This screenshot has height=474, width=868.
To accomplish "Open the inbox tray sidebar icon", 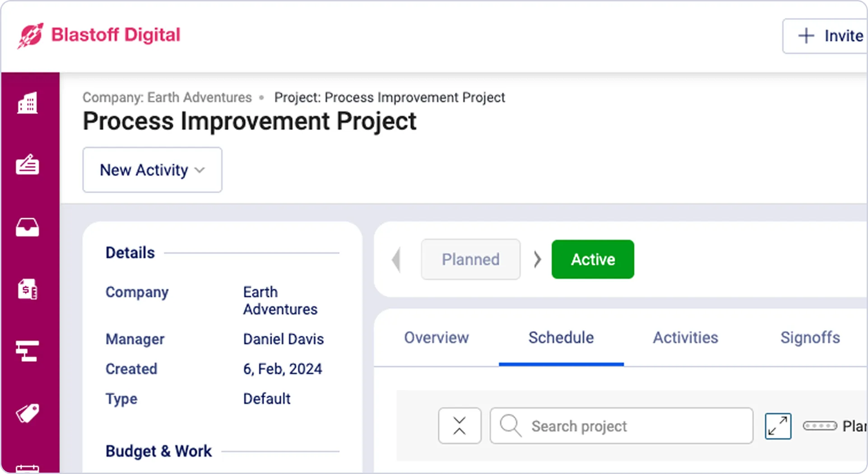I will click(28, 227).
